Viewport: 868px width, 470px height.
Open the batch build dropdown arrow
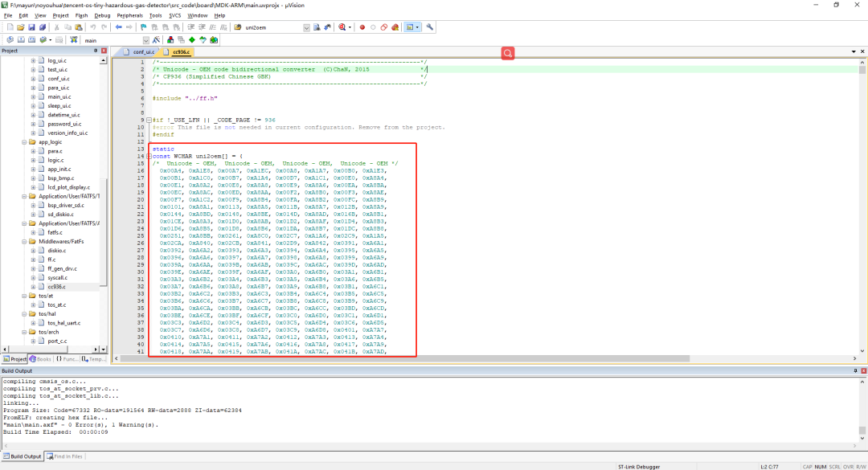pyautogui.click(x=50, y=40)
